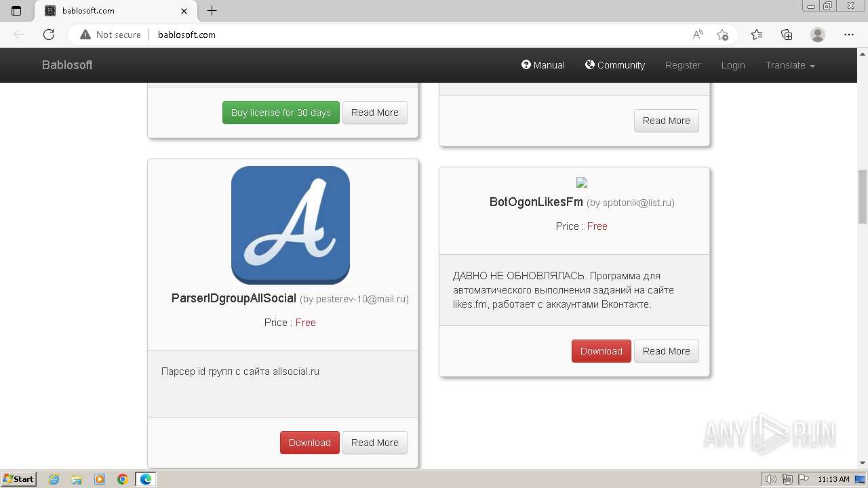
Task: Read More about BotOgonLikesFm
Action: pos(667,351)
